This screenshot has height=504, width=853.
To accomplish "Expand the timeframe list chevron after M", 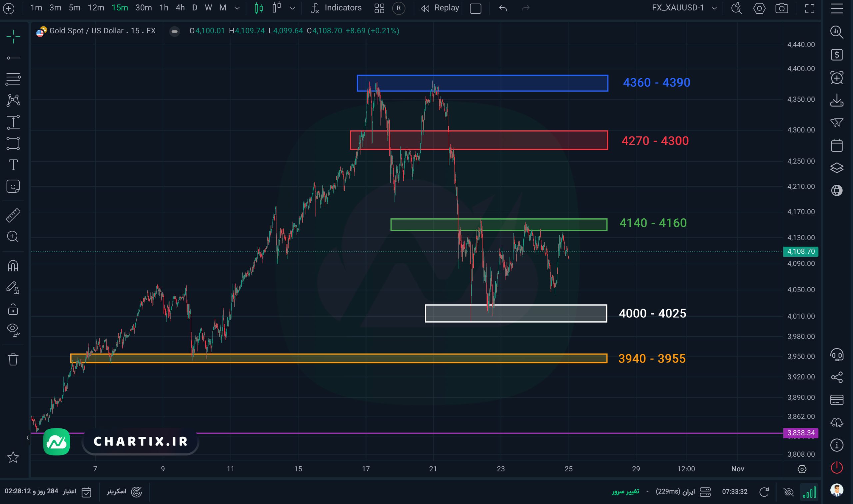I will [x=237, y=8].
